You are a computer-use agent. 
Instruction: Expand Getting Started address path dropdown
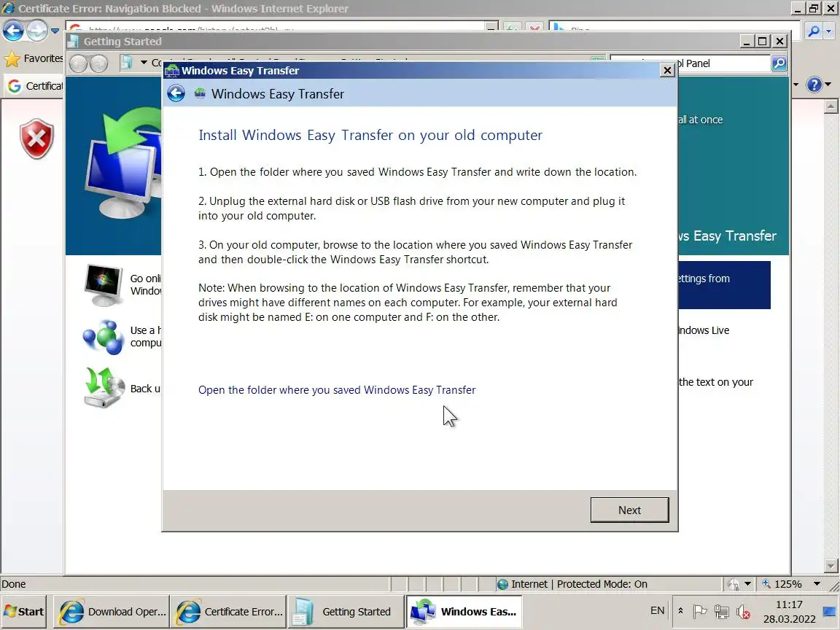point(144,63)
